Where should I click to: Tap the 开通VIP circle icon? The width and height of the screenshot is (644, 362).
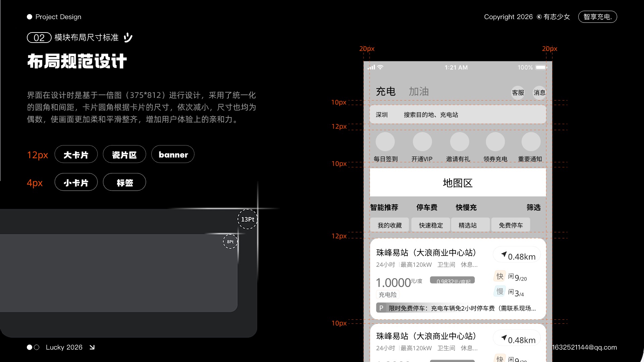422,141
